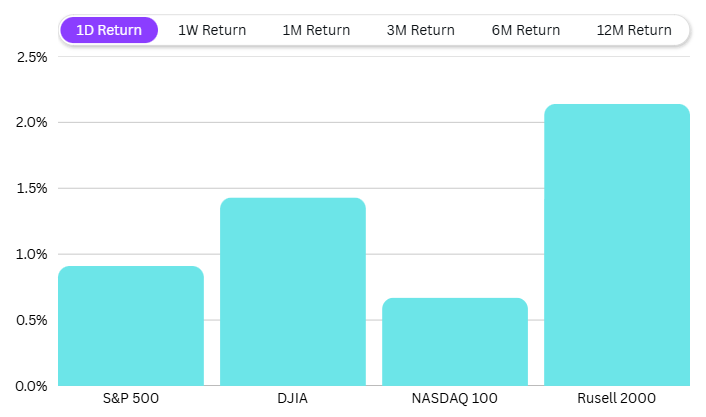Viewport: 706px width, 417px height.
Task: Open the 1M Return view
Action: 316,30
